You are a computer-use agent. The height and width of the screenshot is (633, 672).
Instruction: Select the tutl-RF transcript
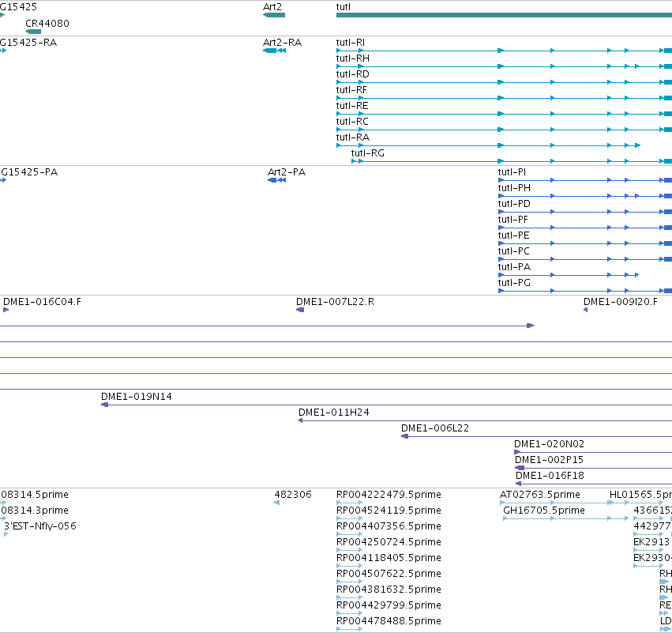(504, 98)
